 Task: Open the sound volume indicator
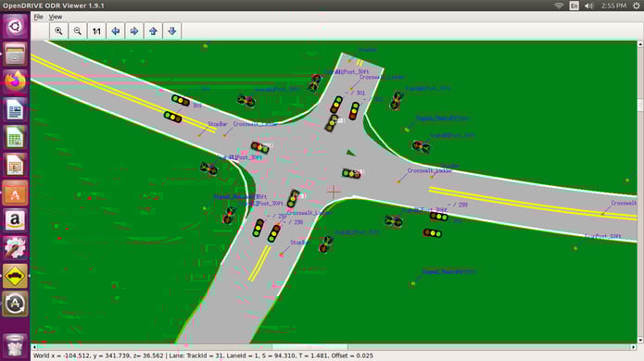coord(589,6)
